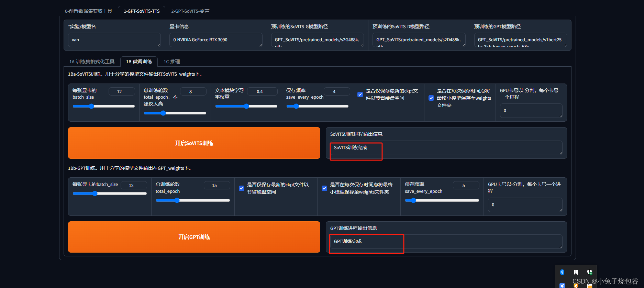Click the Bluetooth tray icon
Image resolution: width=644 pixels, height=288 pixels.
tap(562, 272)
